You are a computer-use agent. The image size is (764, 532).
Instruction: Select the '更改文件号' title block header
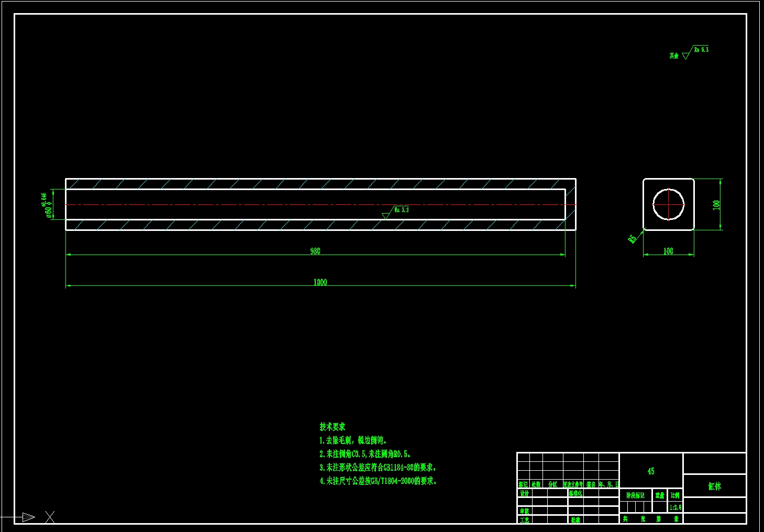coord(573,484)
